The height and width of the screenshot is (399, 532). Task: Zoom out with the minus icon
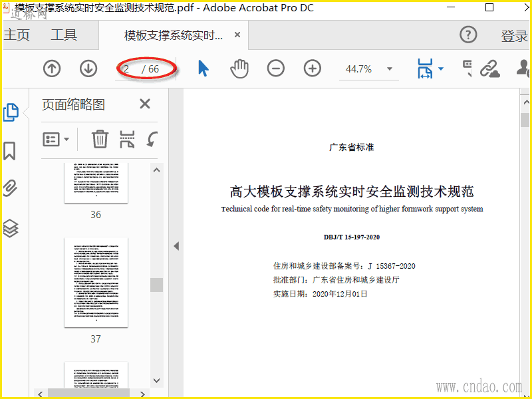tap(276, 68)
